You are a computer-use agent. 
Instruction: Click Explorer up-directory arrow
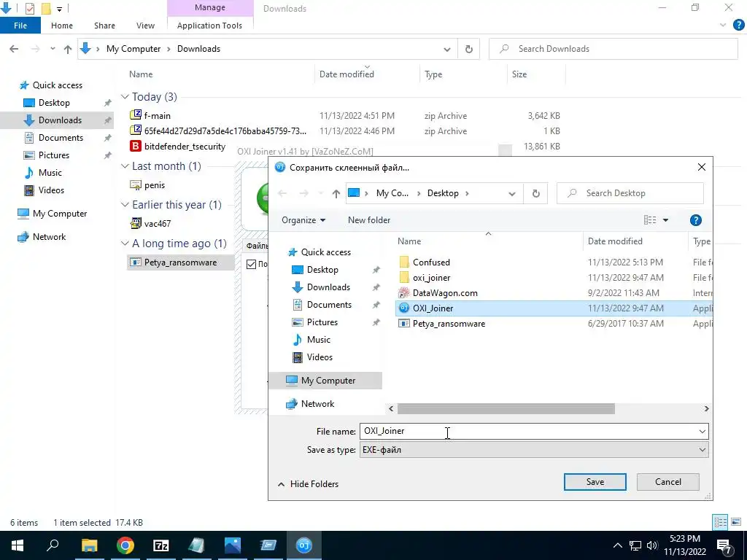[x=68, y=49]
